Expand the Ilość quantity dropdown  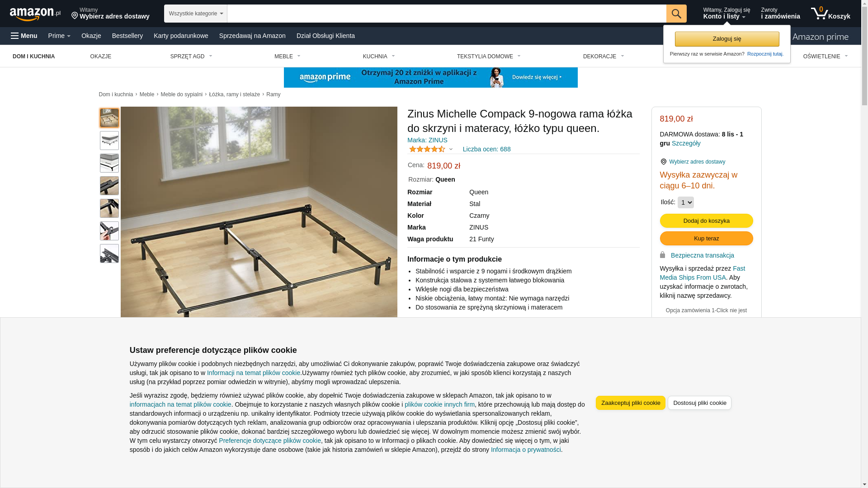tap(686, 202)
